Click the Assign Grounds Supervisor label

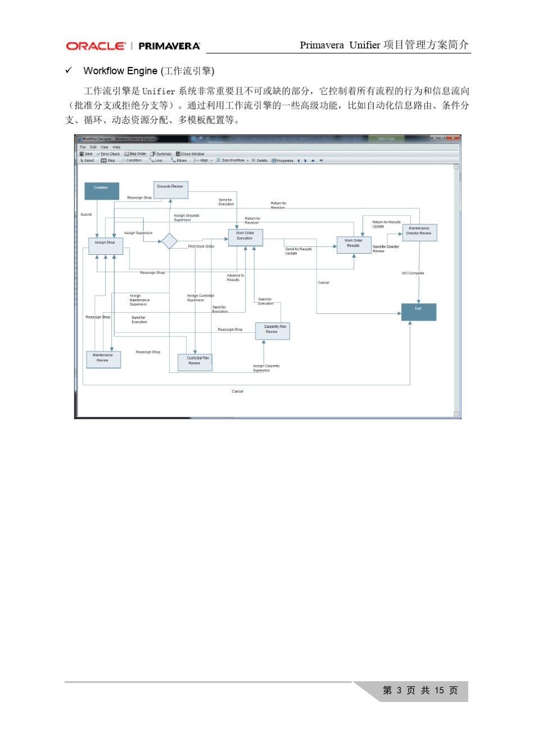point(186,218)
